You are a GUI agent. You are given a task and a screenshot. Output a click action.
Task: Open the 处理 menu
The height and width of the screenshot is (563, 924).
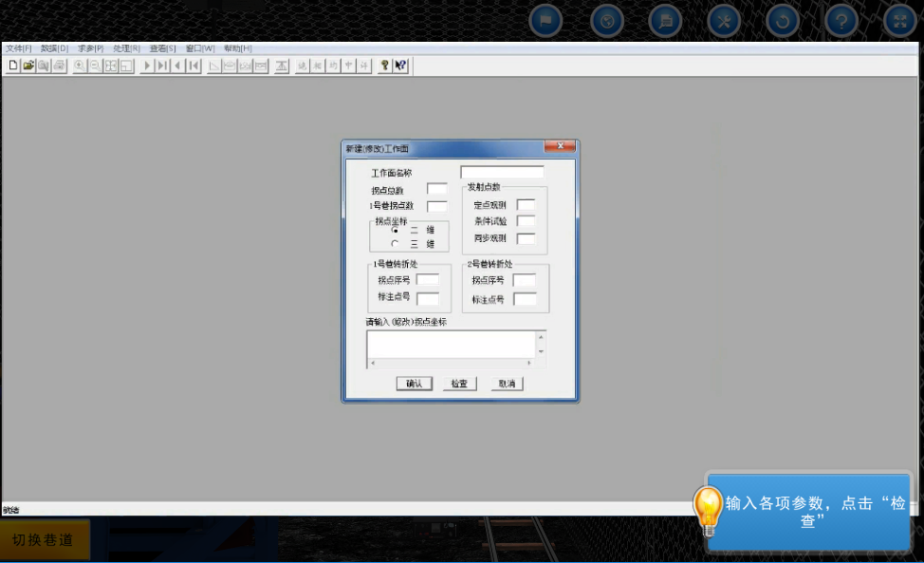126,48
